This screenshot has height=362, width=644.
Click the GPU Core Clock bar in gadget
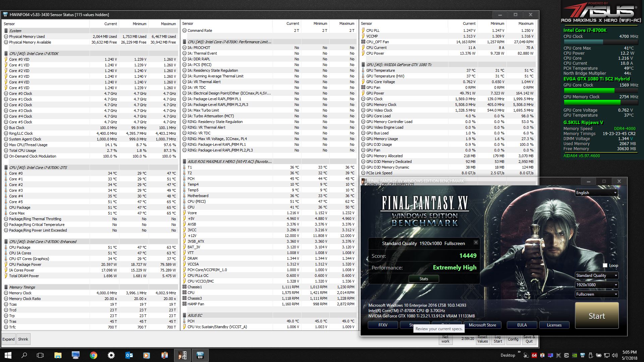pyautogui.click(x=601, y=91)
